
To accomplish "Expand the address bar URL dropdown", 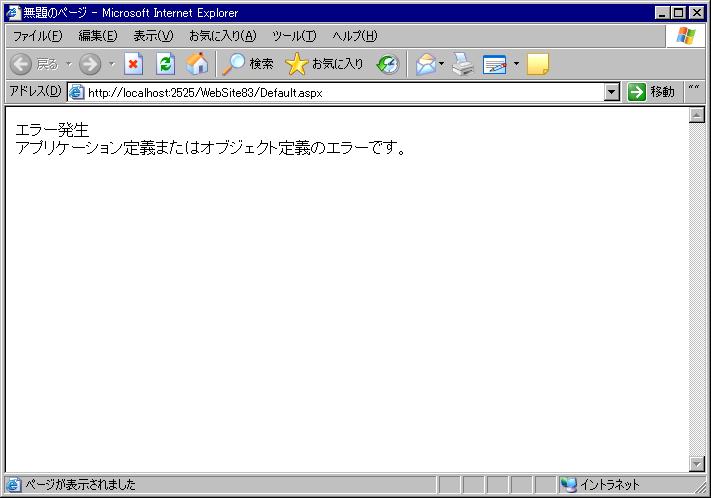I will (x=612, y=92).
